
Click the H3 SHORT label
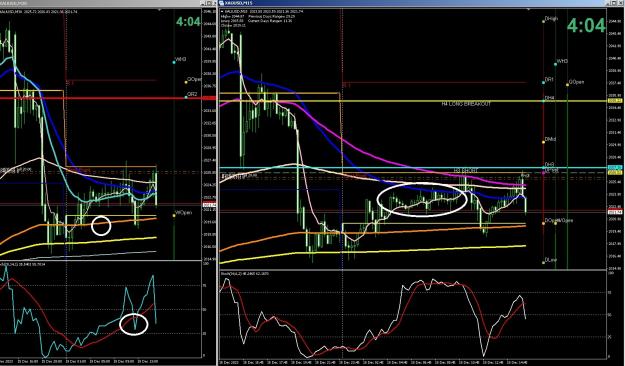466,170
